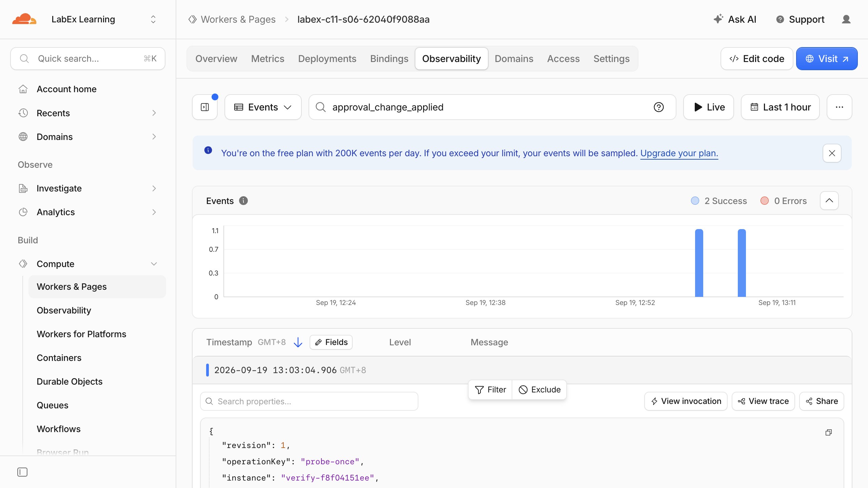Click View trace
The width and height of the screenshot is (868, 488).
[763, 401]
